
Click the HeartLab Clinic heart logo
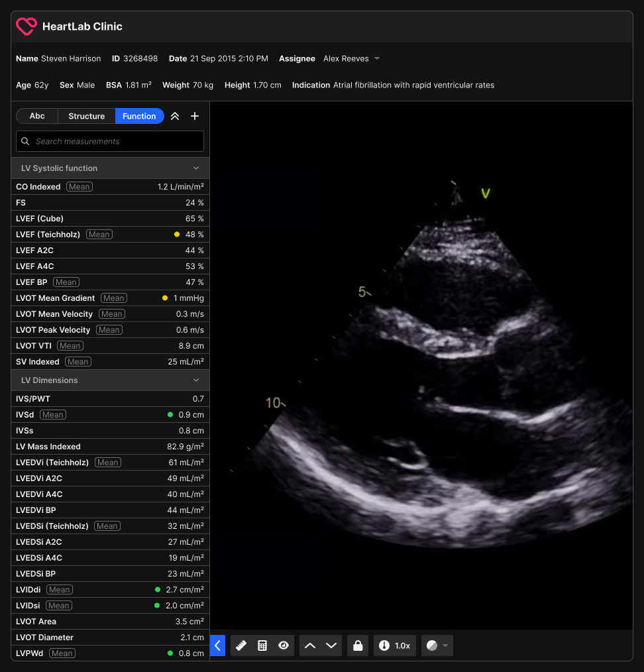coord(27,26)
